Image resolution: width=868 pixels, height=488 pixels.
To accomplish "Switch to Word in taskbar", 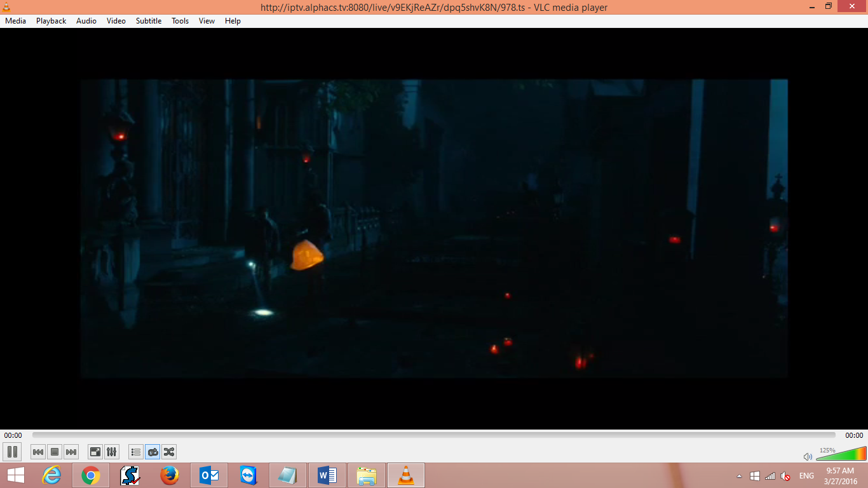I will [x=327, y=475].
